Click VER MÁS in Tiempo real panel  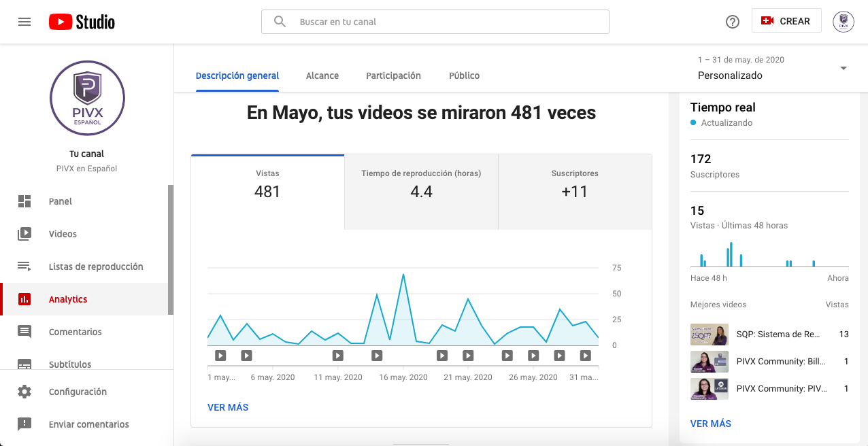pyautogui.click(x=711, y=424)
